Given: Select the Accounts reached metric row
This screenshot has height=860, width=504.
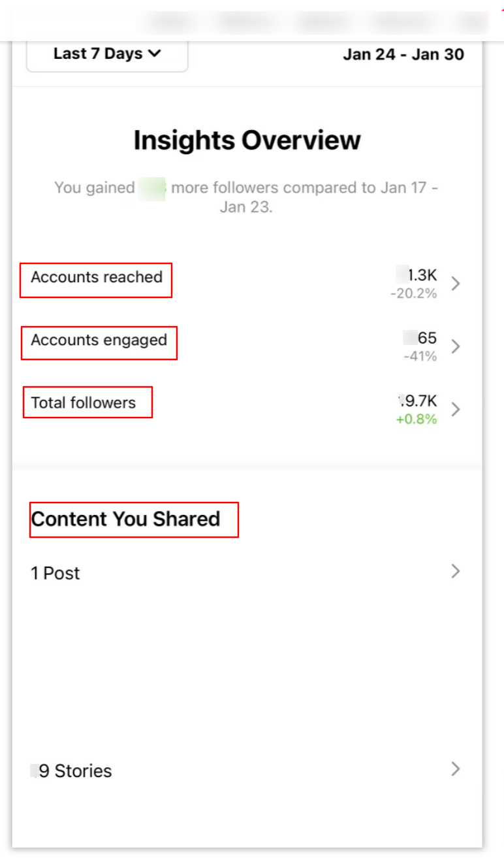Looking at the screenshot, I should (96, 277).
